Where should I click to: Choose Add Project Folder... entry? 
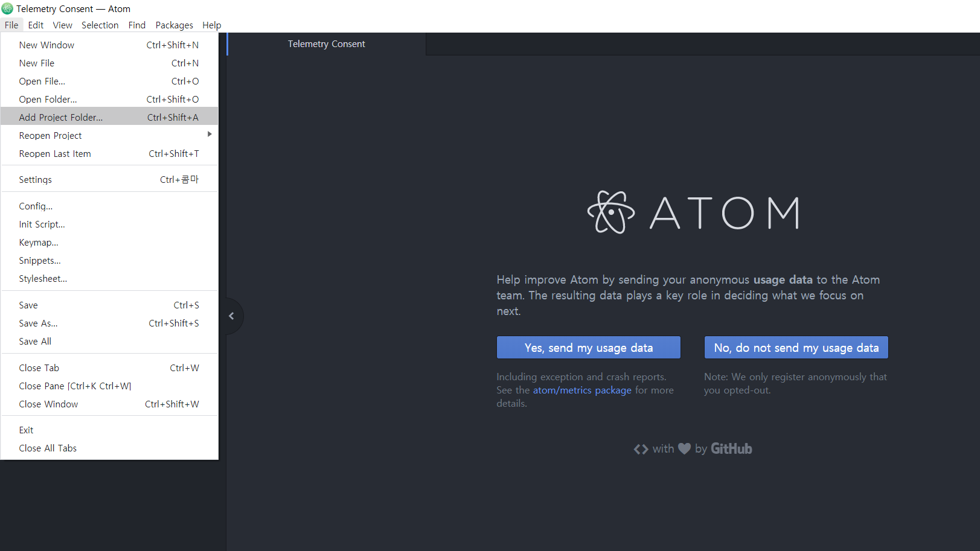[x=109, y=117]
